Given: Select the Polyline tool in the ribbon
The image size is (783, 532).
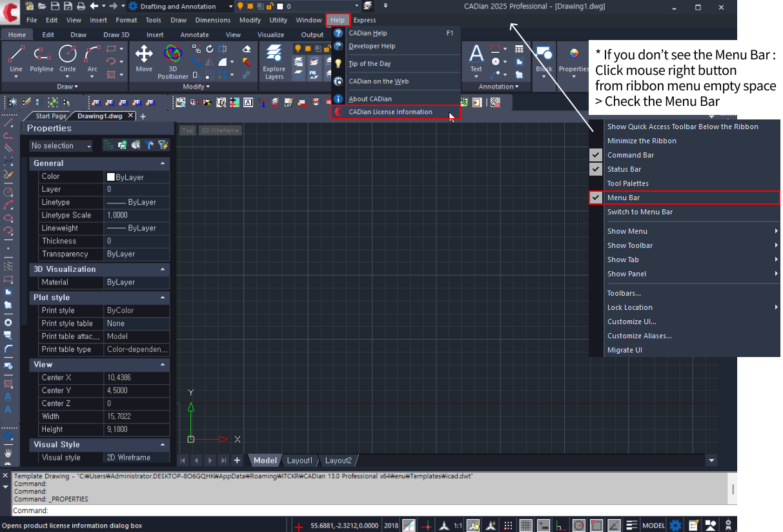Looking at the screenshot, I should (41, 59).
